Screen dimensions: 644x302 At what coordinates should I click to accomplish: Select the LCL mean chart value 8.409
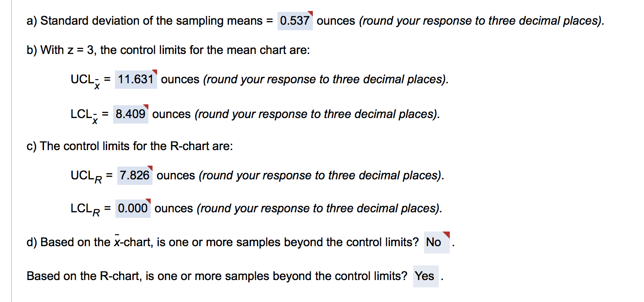[131, 114]
